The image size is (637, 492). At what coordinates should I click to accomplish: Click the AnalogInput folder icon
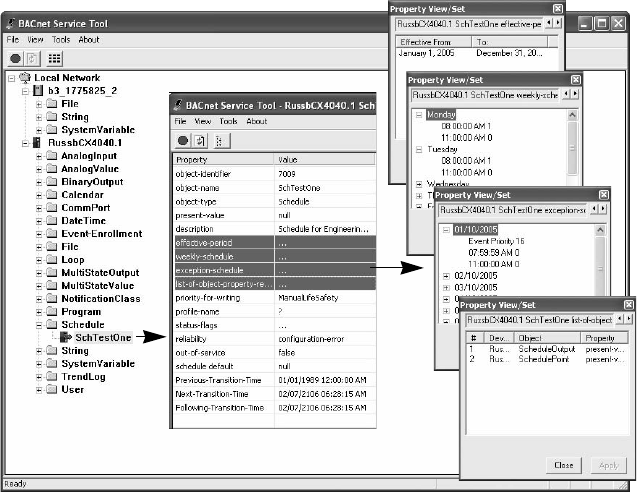coord(52,156)
